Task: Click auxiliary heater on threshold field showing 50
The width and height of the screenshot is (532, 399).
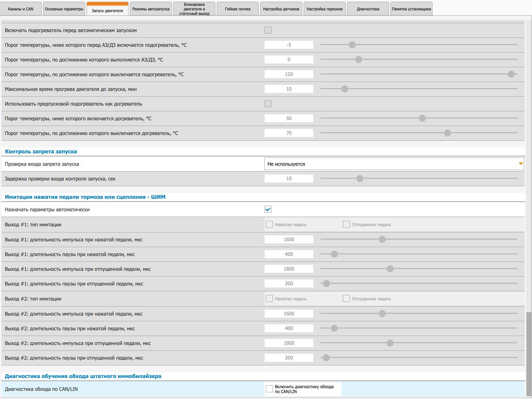Action: point(289,118)
